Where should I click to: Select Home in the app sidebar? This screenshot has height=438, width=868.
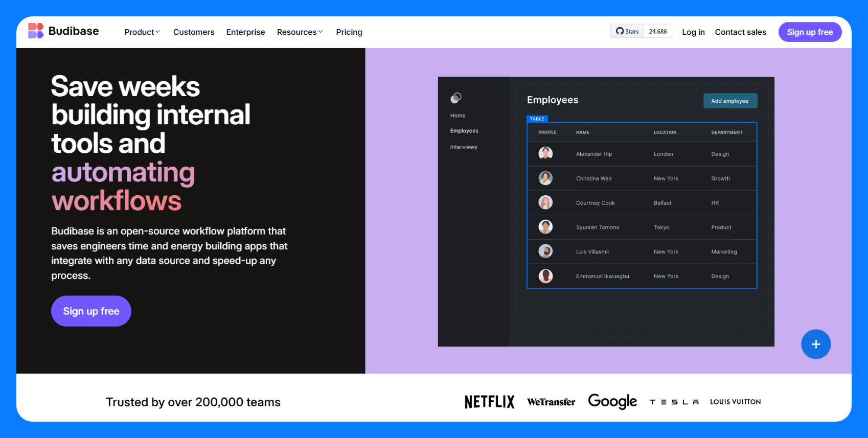458,116
